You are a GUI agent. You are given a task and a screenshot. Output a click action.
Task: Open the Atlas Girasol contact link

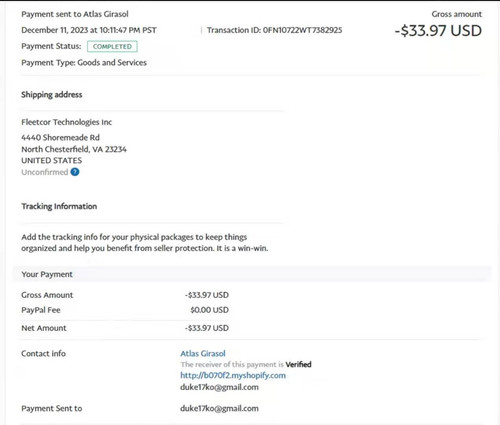(203, 353)
